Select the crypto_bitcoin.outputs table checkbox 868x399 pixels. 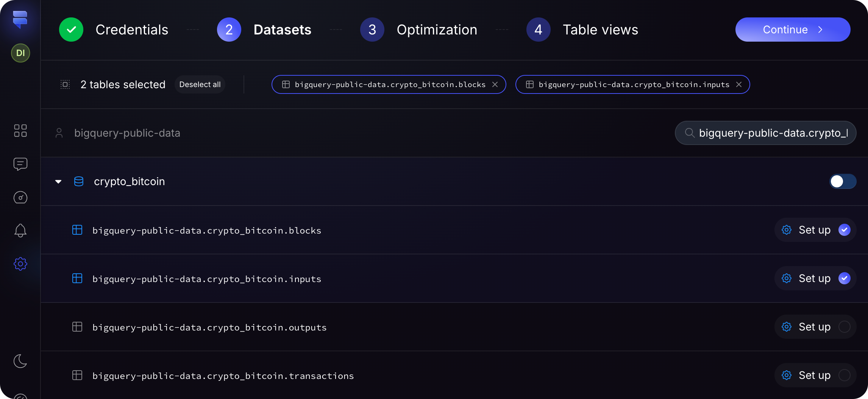point(845,327)
